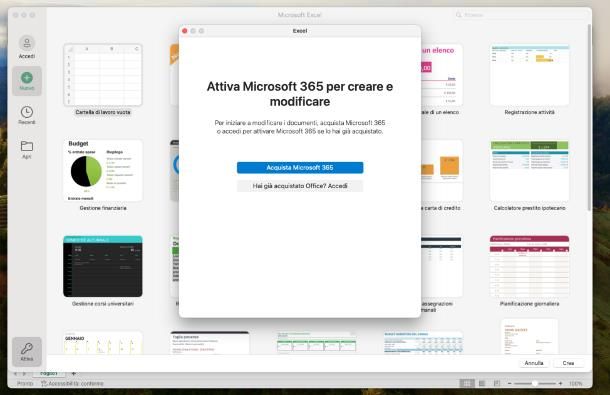The image size is (610, 395).
Task: Select the GENNAIO calendar template
Action: coord(103,343)
